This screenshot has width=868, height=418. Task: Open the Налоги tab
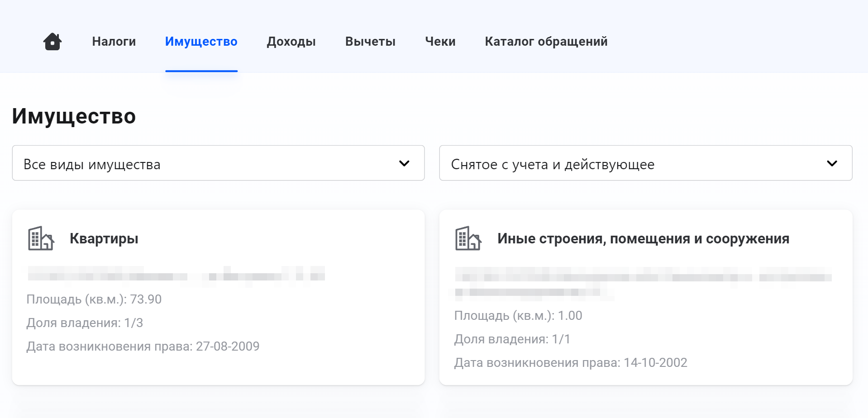114,42
